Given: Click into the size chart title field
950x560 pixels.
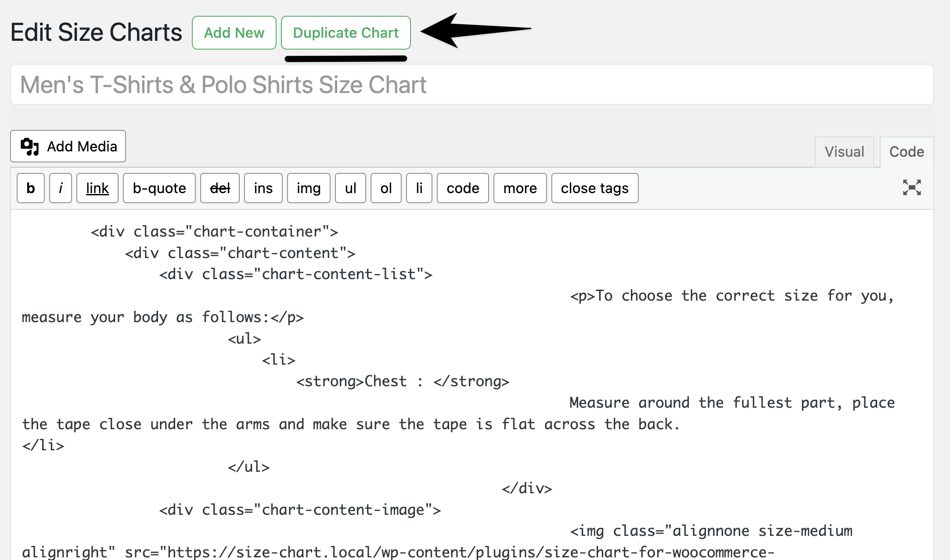Looking at the screenshot, I should [471, 85].
